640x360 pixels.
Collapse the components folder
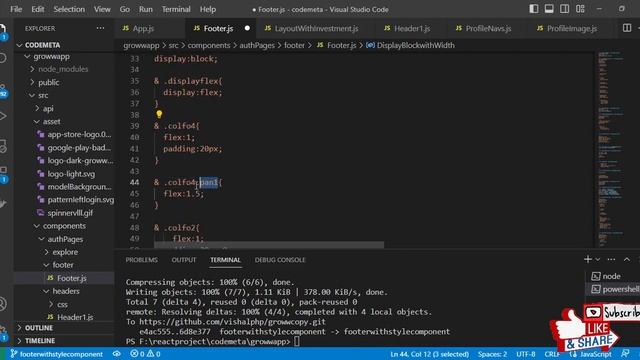(64, 226)
